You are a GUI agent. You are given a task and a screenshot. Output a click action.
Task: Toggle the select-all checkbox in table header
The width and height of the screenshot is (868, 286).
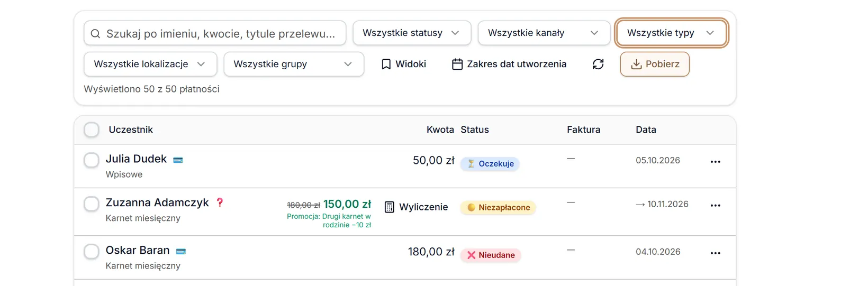(92, 130)
